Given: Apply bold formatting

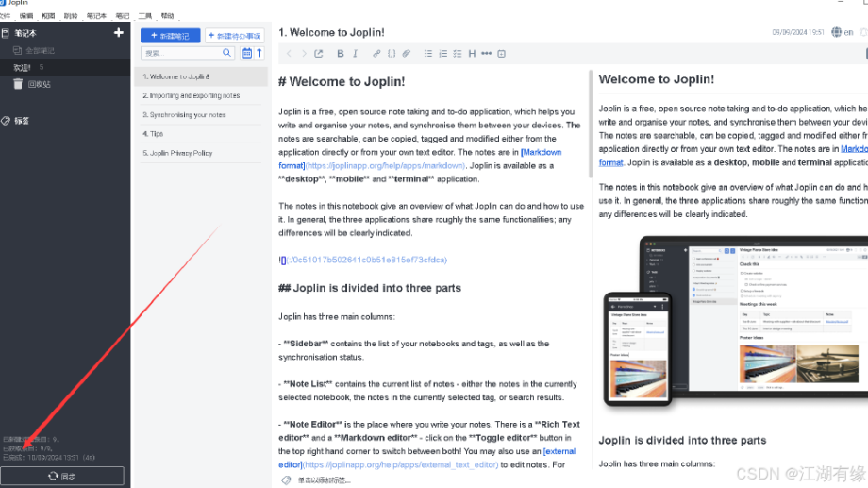Looking at the screenshot, I should (x=341, y=54).
